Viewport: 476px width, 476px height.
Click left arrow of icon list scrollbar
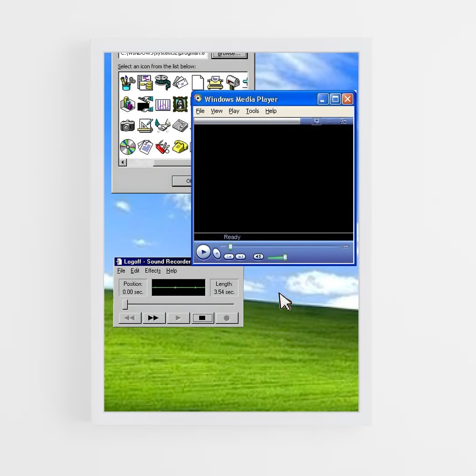tap(123, 162)
